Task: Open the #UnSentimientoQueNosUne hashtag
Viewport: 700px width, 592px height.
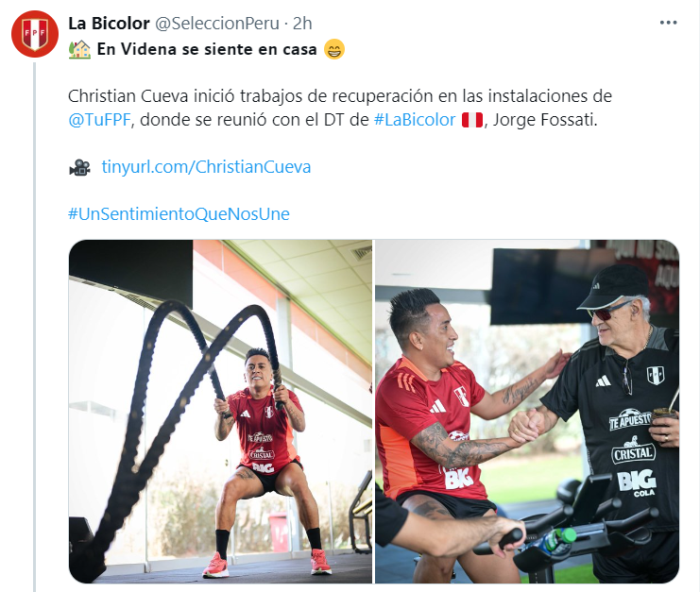Action: [x=179, y=214]
